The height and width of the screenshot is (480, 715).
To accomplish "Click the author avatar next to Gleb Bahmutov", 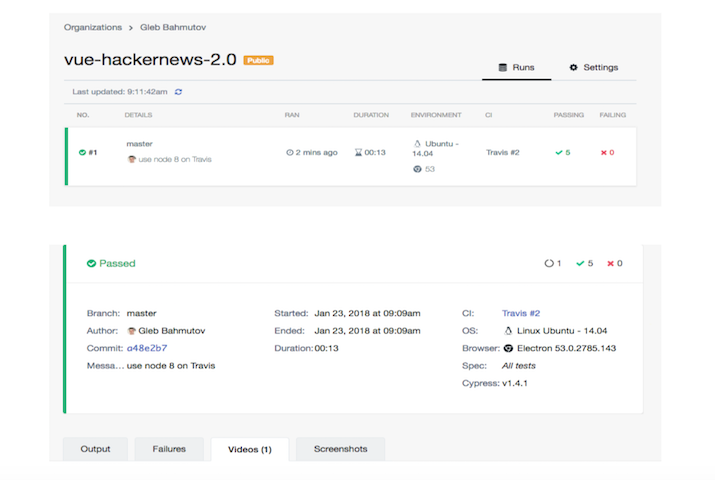I will (x=132, y=331).
